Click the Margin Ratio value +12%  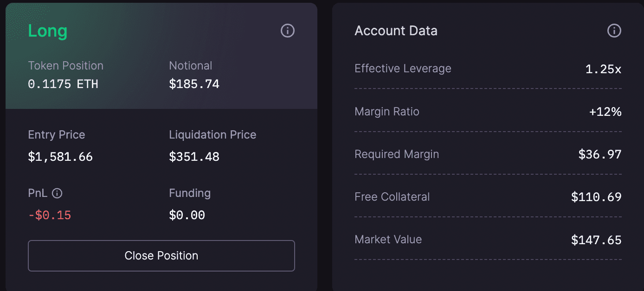(605, 112)
